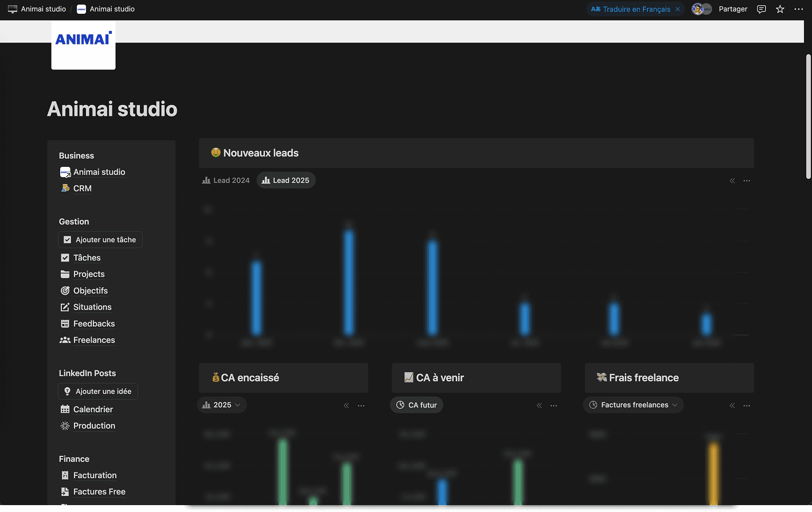Click the tallest blue bar in leads chart
812x512 pixels.
pyautogui.click(x=349, y=283)
